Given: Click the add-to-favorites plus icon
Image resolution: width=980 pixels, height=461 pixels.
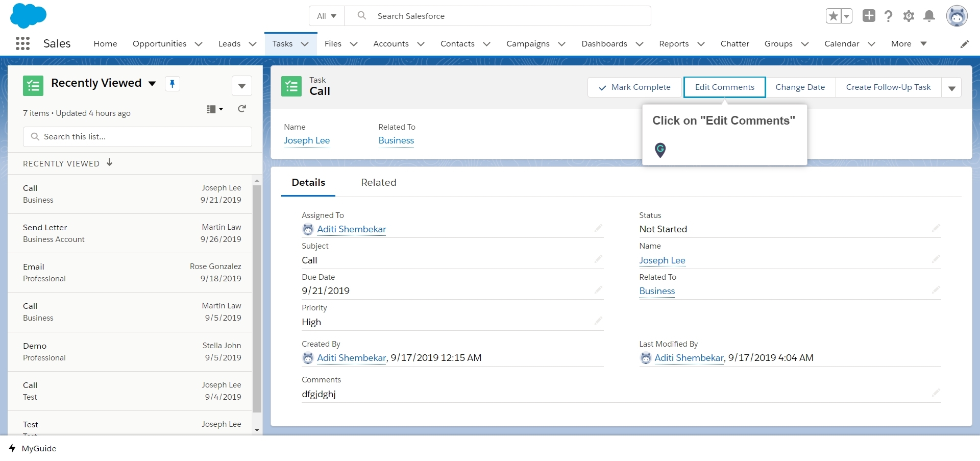Looking at the screenshot, I should click(868, 16).
